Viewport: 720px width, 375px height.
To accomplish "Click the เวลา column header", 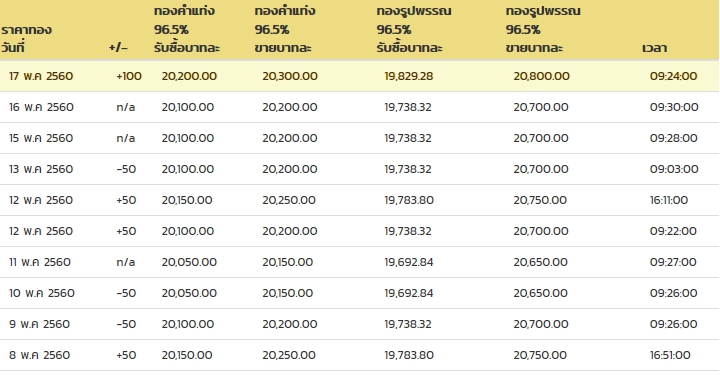I will pos(654,48).
